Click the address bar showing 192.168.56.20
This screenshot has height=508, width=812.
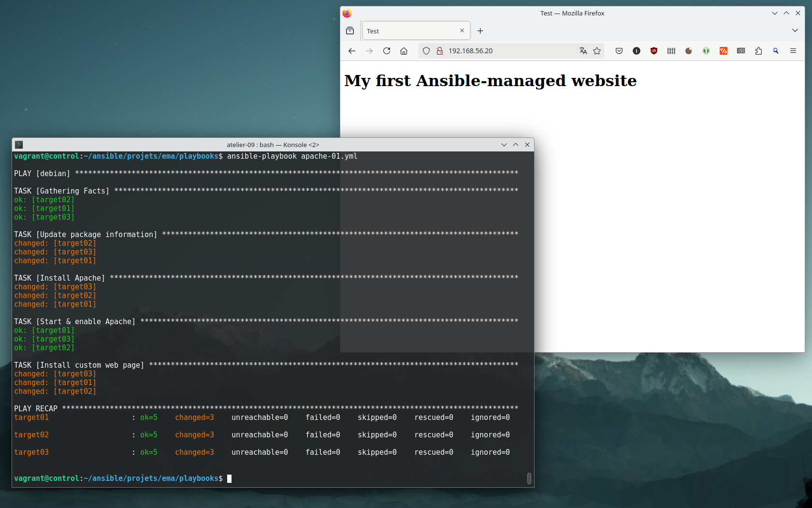(507, 51)
